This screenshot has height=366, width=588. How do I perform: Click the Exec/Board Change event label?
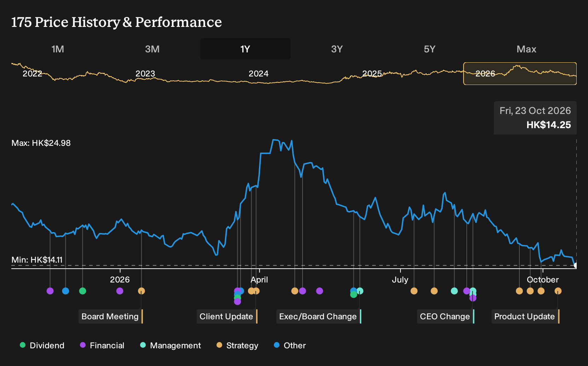[318, 316]
